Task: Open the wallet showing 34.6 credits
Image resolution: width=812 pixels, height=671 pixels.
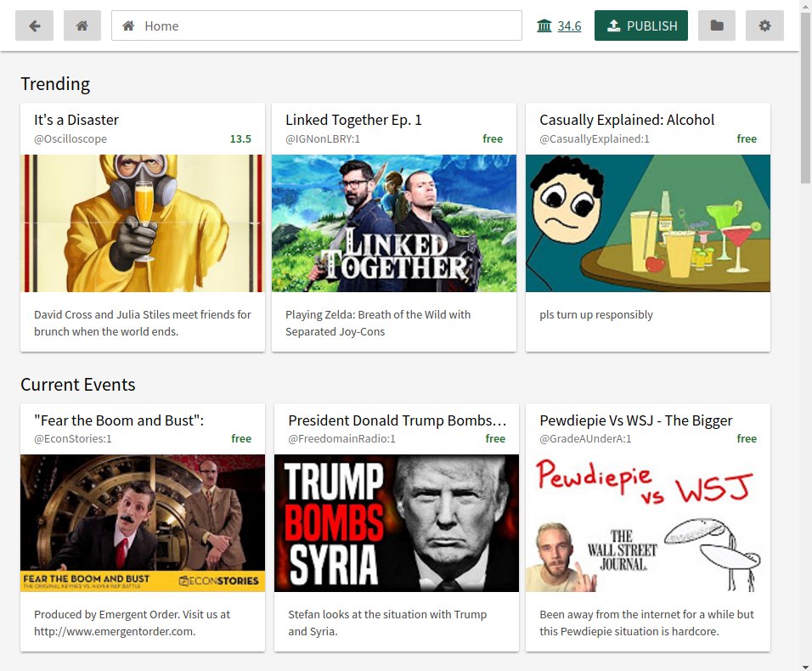Action: (558, 25)
